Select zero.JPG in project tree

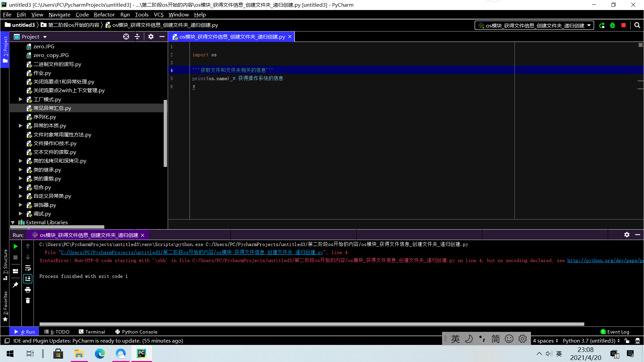[x=44, y=47]
